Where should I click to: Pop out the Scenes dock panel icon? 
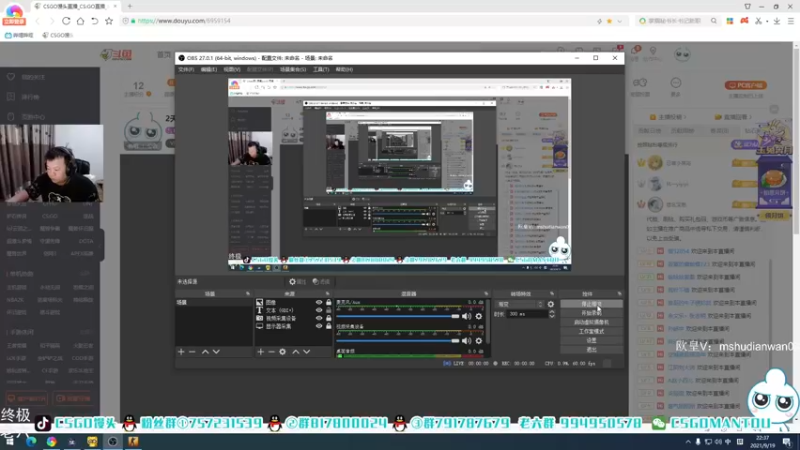pos(248,294)
